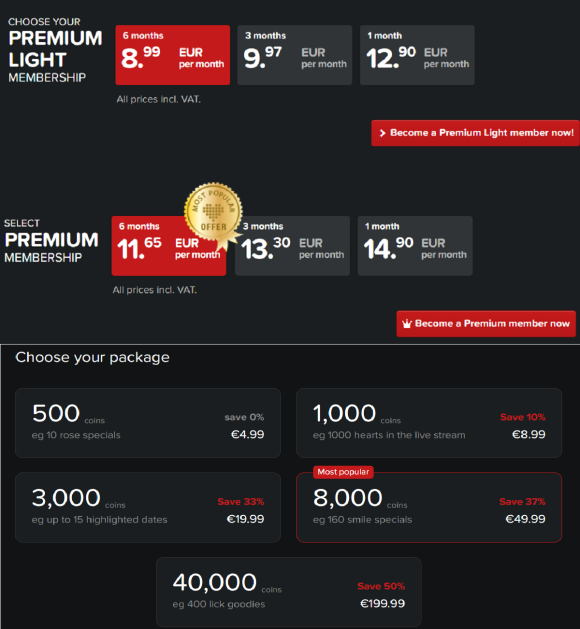Click chevron arrow icon on Premium Light button
Viewport: 580px width, 629px height.
tap(382, 133)
